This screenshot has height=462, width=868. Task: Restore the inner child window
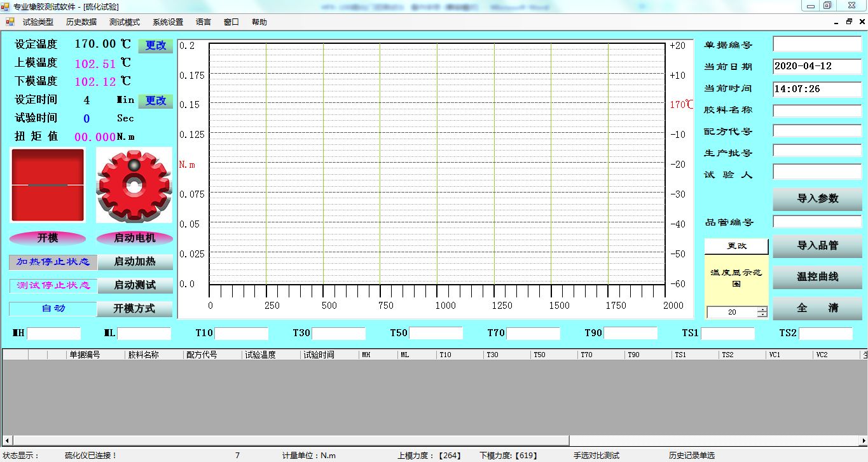click(849, 22)
